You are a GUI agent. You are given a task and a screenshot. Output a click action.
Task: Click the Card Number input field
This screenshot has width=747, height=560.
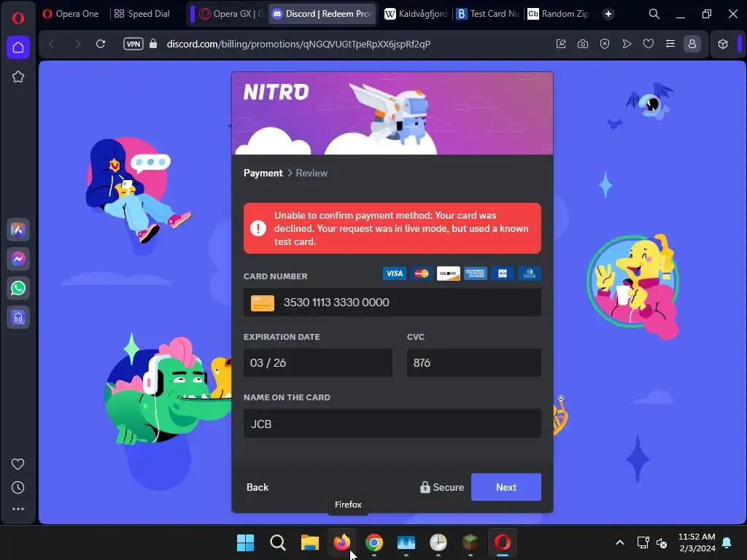point(392,303)
